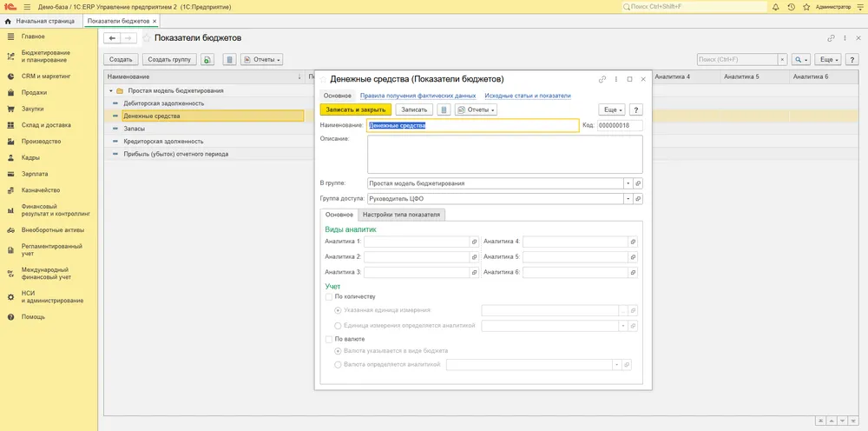868x431 pixels.
Task: Click into the Описание text area
Action: (505, 155)
